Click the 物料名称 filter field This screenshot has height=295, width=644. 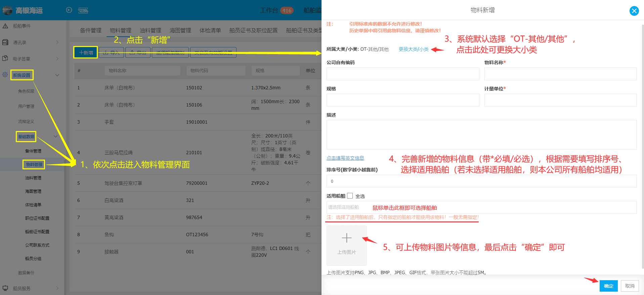pyautogui.click(x=142, y=71)
